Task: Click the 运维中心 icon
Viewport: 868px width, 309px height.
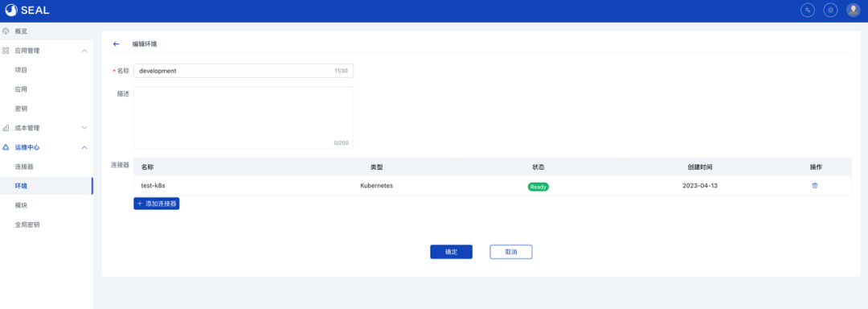Action: click(x=6, y=147)
